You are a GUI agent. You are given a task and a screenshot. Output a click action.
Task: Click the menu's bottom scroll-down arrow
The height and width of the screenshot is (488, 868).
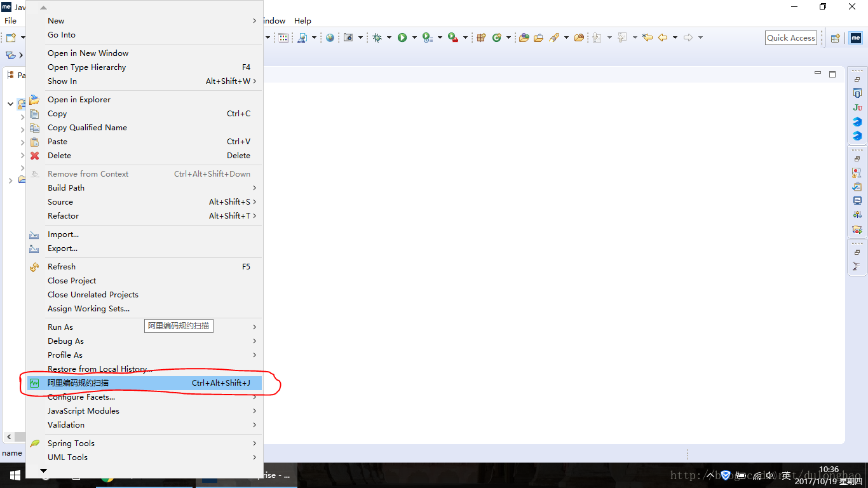click(43, 471)
